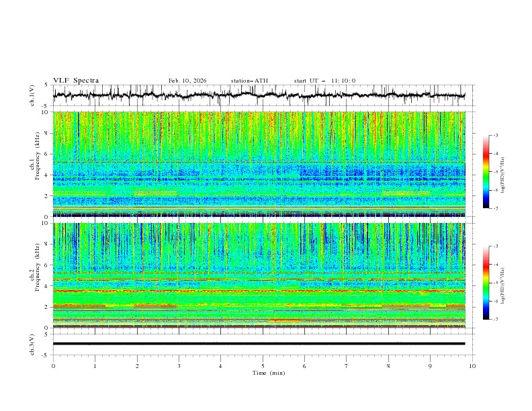Viewport: 532px width, 411px height.
Task: Click the "-7" label on ch.2 color bar
Action: coord(496,320)
